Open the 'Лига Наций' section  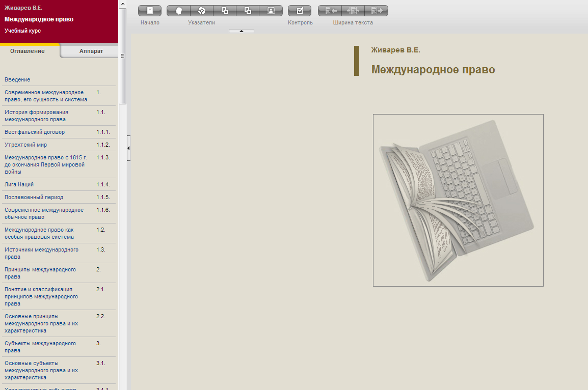click(x=19, y=184)
